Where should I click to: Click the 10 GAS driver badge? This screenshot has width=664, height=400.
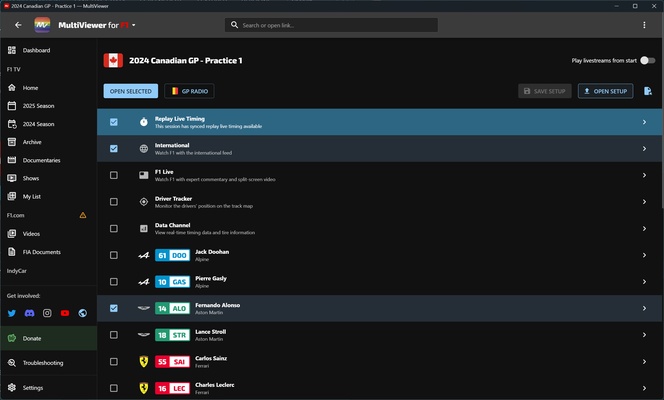pyautogui.click(x=172, y=282)
